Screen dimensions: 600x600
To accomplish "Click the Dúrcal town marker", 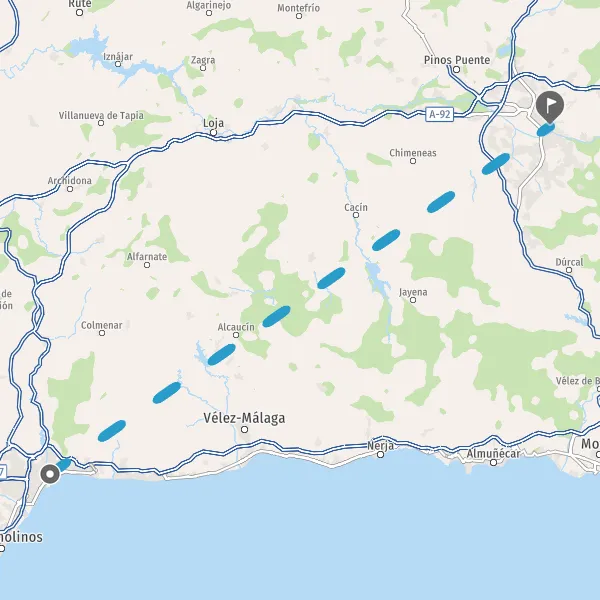I will tap(569, 270).
